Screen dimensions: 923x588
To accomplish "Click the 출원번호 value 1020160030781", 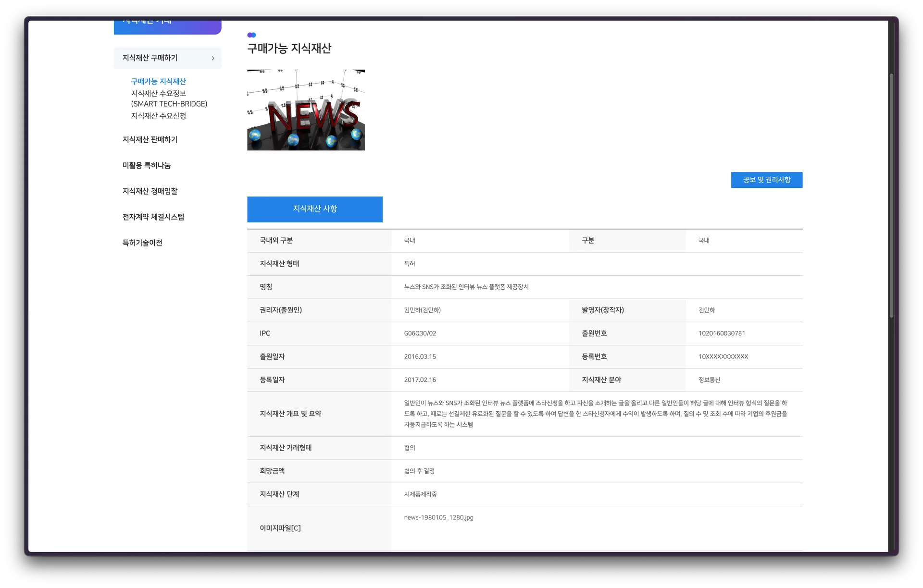I will pyautogui.click(x=722, y=333).
